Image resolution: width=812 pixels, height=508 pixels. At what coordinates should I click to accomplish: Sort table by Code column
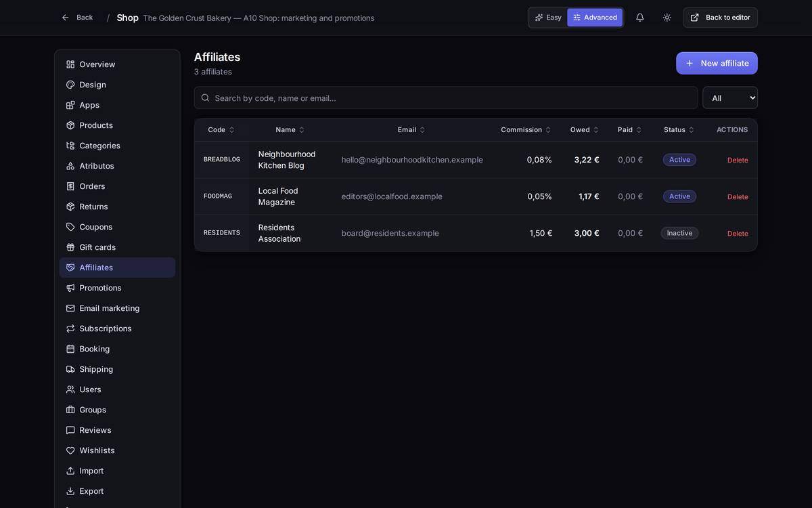tap(221, 130)
